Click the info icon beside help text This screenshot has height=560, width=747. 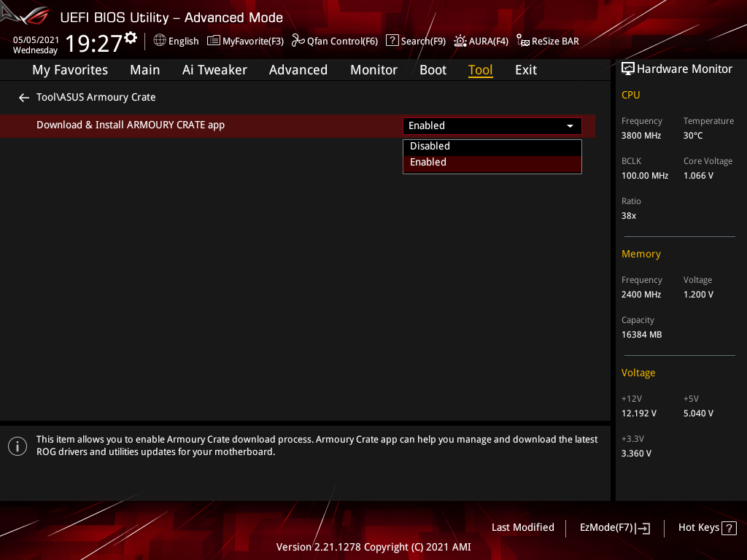click(18, 446)
